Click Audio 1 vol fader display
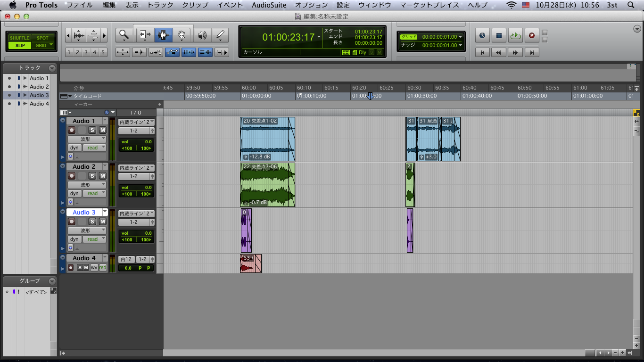 click(x=136, y=141)
